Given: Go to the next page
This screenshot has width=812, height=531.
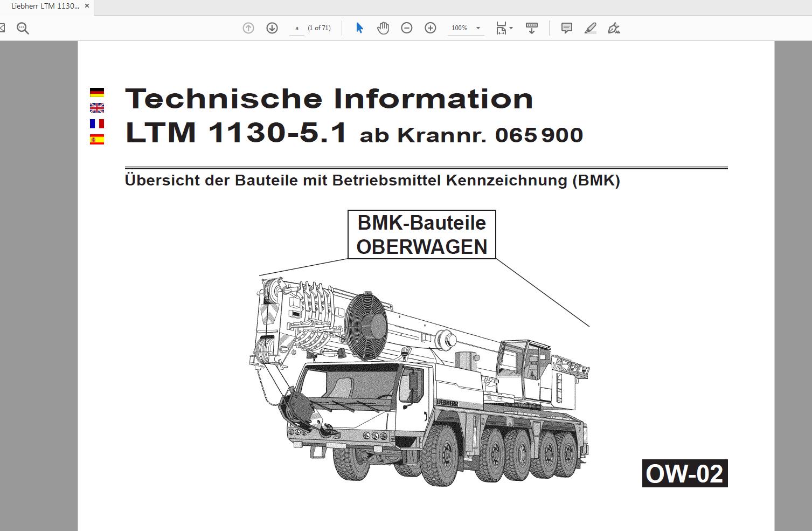Looking at the screenshot, I should click(x=272, y=28).
